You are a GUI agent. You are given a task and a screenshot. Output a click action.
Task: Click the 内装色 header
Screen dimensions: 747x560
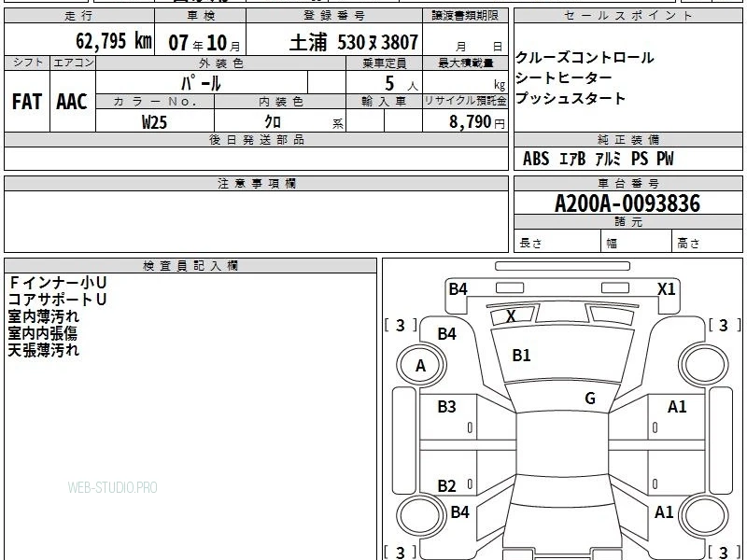coord(280,101)
